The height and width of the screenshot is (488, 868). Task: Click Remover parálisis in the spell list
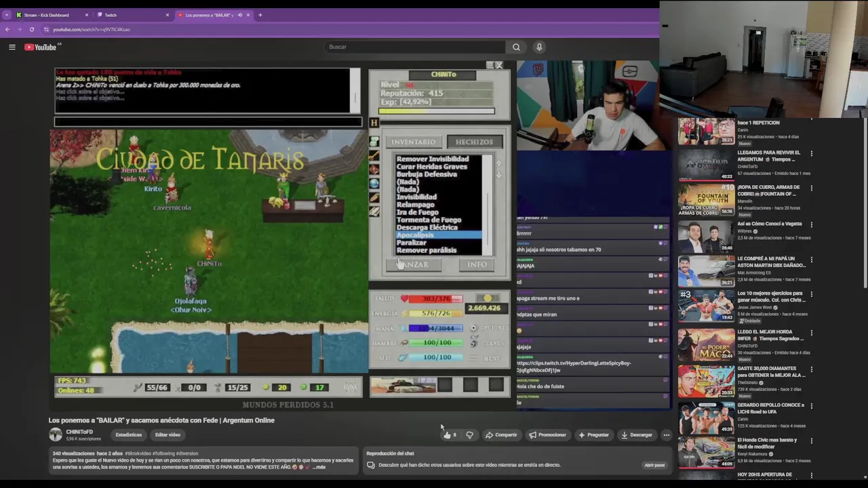[x=427, y=250]
